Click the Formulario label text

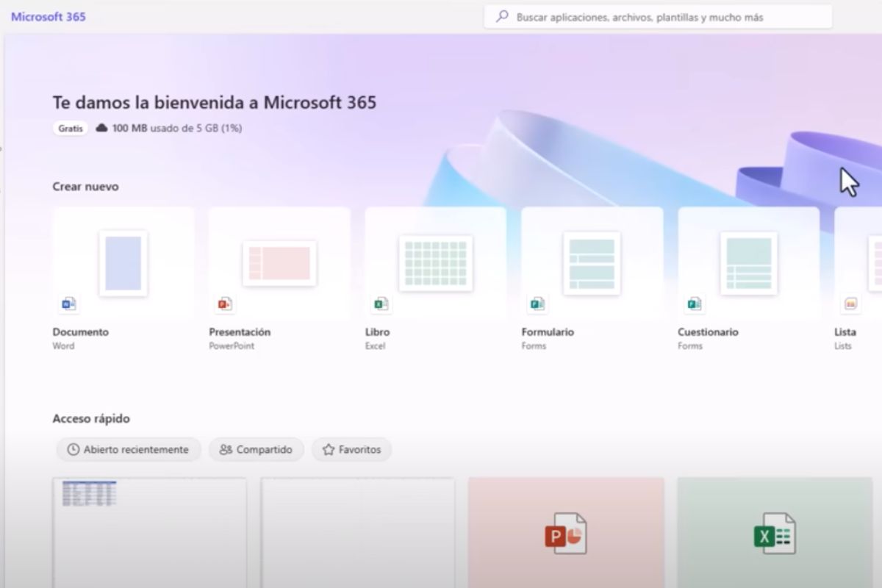[548, 332]
